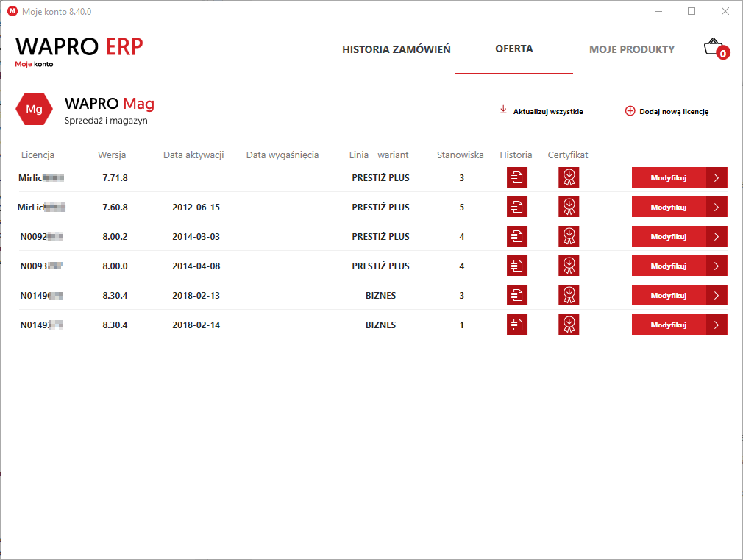Download certificate for license activated 2018-02-14

[x=569, y=325]
